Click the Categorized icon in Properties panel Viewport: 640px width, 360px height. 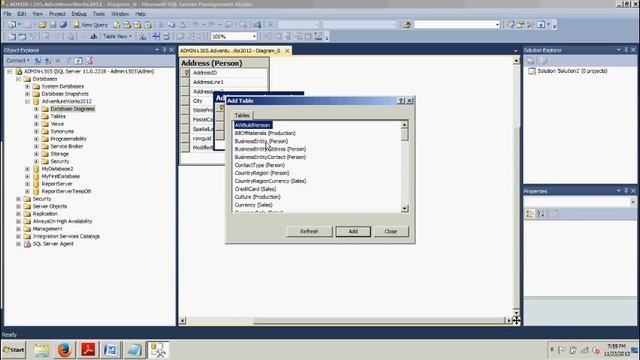coord(530,213)
